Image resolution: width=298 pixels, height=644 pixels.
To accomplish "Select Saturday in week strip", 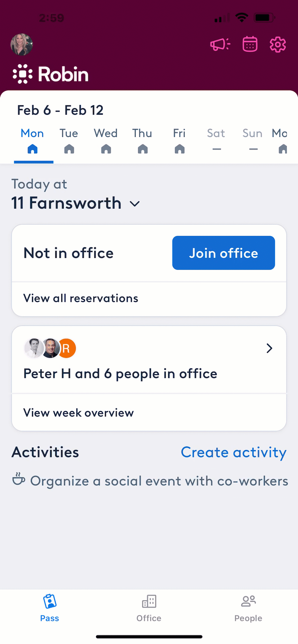I will tap(216, 141).
